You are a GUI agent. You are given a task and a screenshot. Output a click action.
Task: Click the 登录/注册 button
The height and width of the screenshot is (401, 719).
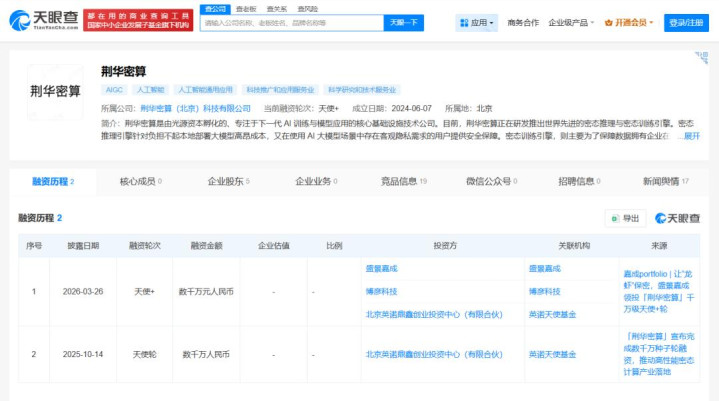pyautogui.click(x=687, y=22)
